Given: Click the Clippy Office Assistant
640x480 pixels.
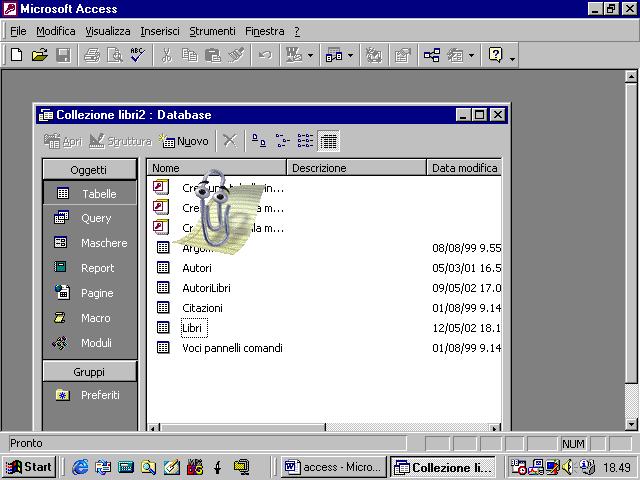Looking at the screenshot, I should coord(218,212).
